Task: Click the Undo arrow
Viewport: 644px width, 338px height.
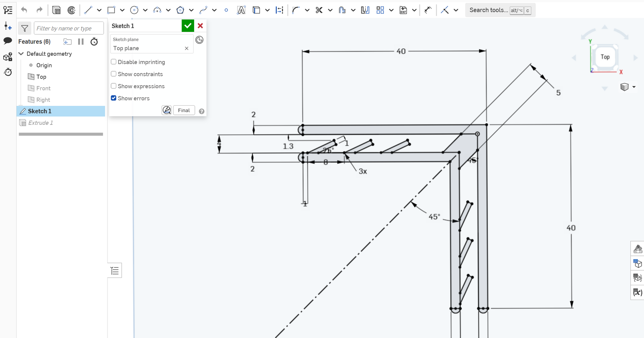Action: [24, 10]
